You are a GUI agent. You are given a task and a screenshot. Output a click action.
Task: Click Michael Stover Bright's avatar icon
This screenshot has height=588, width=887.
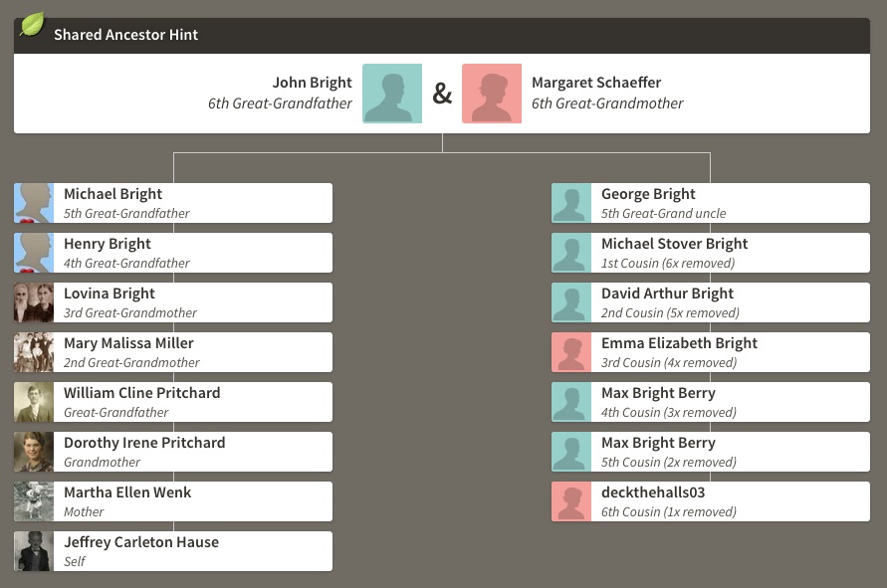(x=571, y=253)
